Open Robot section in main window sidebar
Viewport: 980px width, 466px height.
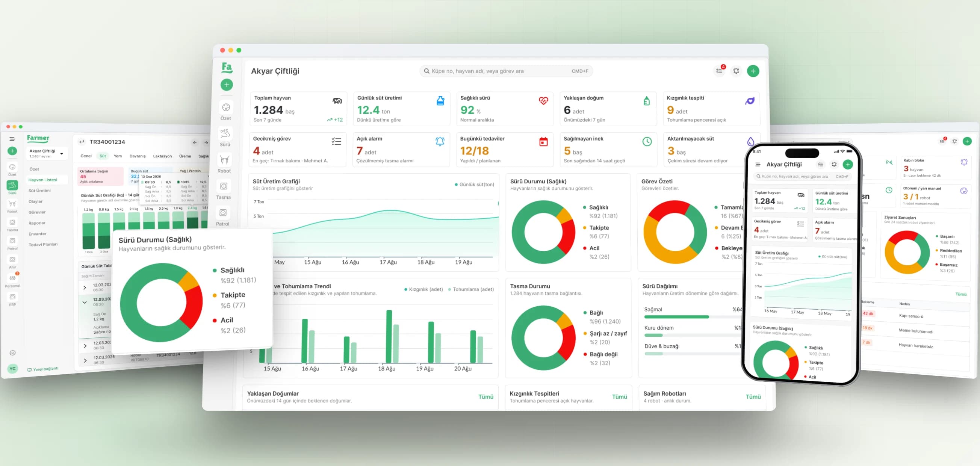[224, 163]
